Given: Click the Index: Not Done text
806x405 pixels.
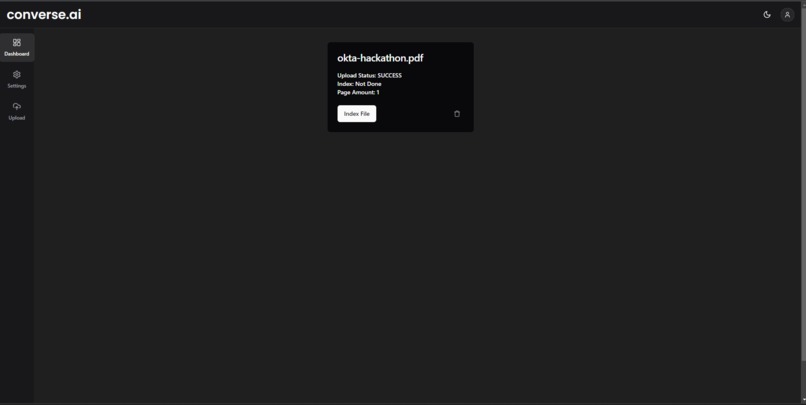Looking at the screenshot, I should coord(359,84).
